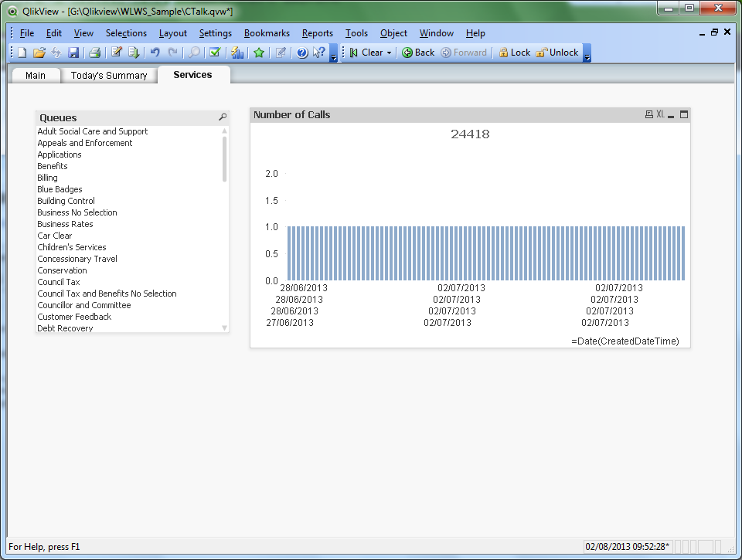Click the Save disk icon in toolbar

pyautogui.click(x=73, y=53)
